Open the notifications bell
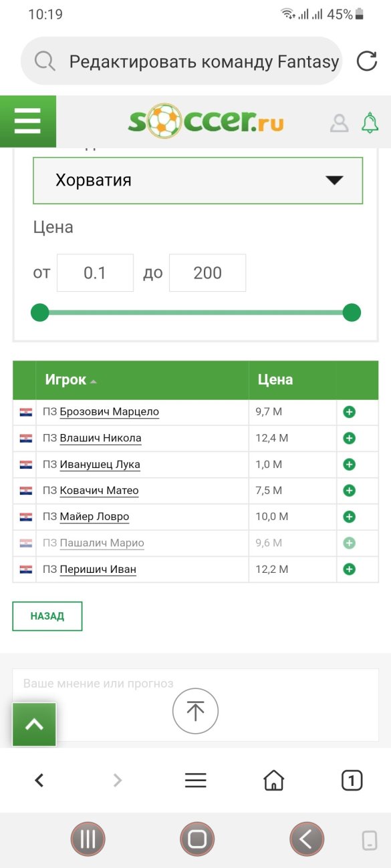 tap(370, 122)
